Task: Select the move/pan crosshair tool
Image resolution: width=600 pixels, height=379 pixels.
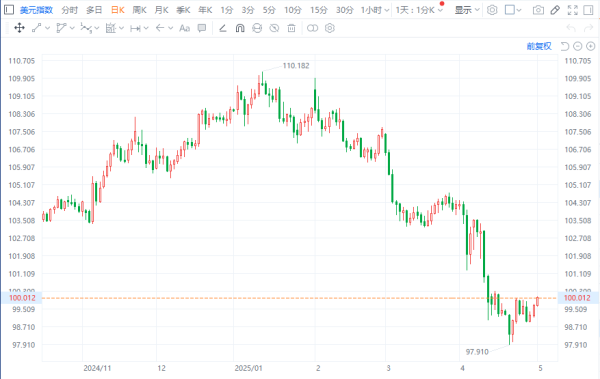Action: (x=19, y=28)
